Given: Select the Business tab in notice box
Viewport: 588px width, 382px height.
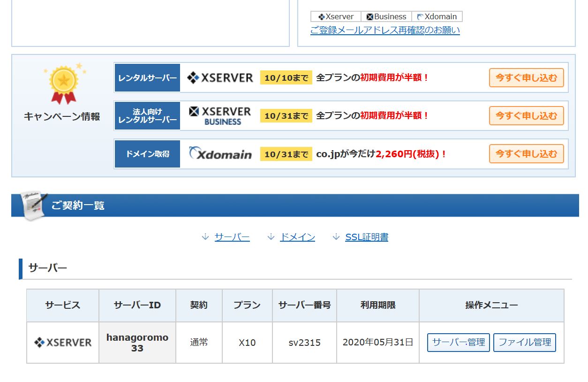Looking at the screenshot, I should coord(386,16).
